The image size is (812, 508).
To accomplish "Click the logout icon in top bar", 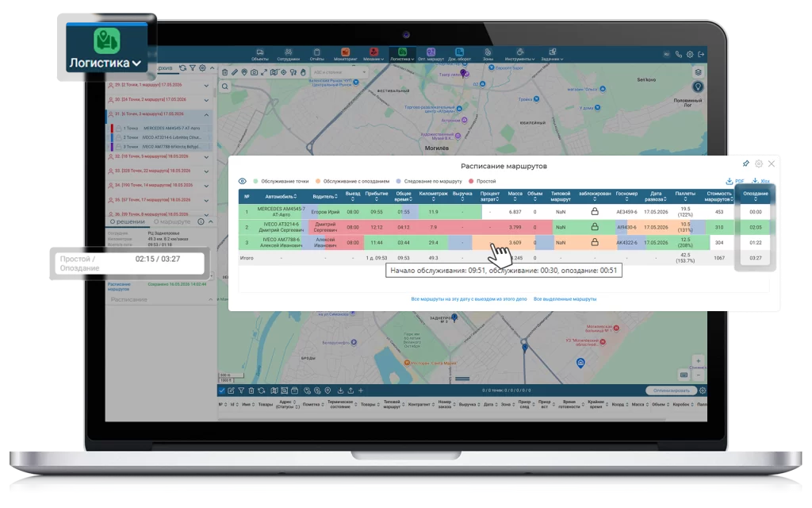I will (701, 55).
